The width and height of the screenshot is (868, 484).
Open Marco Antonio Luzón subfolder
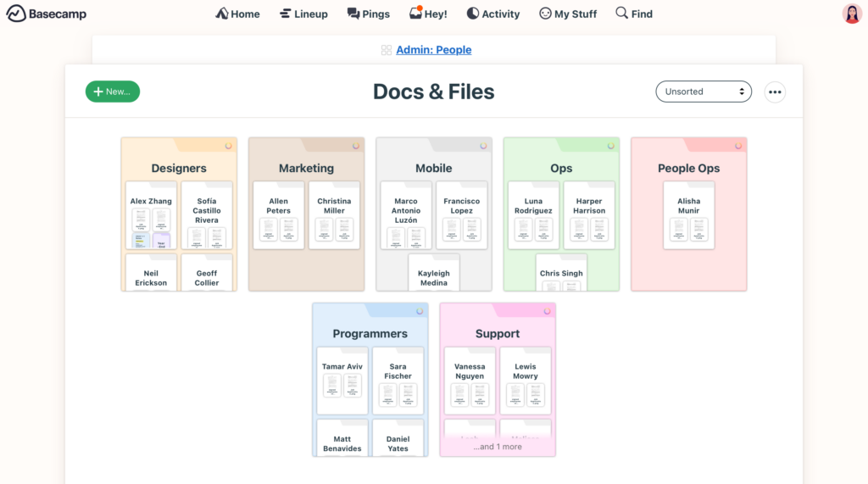[406, 215]
